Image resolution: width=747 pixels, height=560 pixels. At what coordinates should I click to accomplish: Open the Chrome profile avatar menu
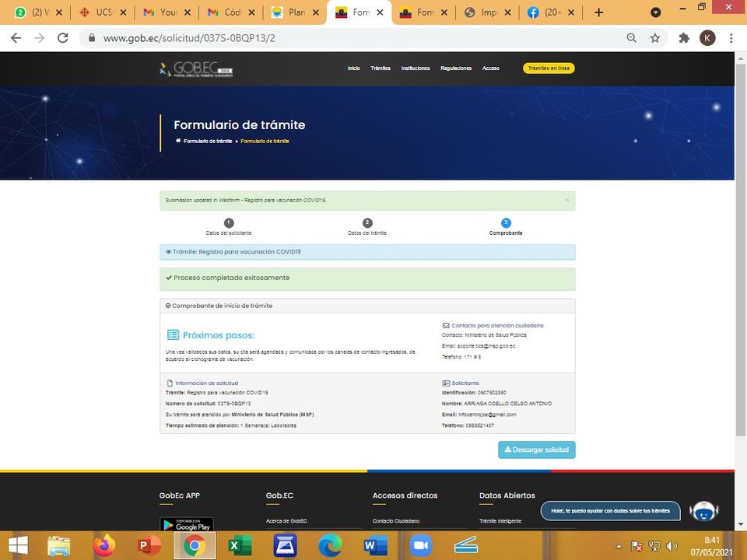pyautogui.click(x=707, y=38)
